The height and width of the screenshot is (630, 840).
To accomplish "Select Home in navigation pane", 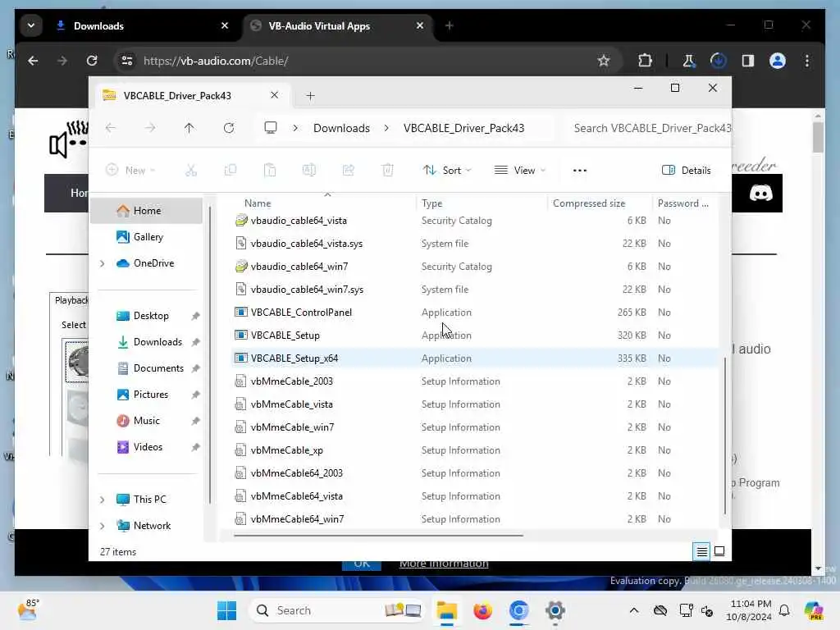I will 147,211.
